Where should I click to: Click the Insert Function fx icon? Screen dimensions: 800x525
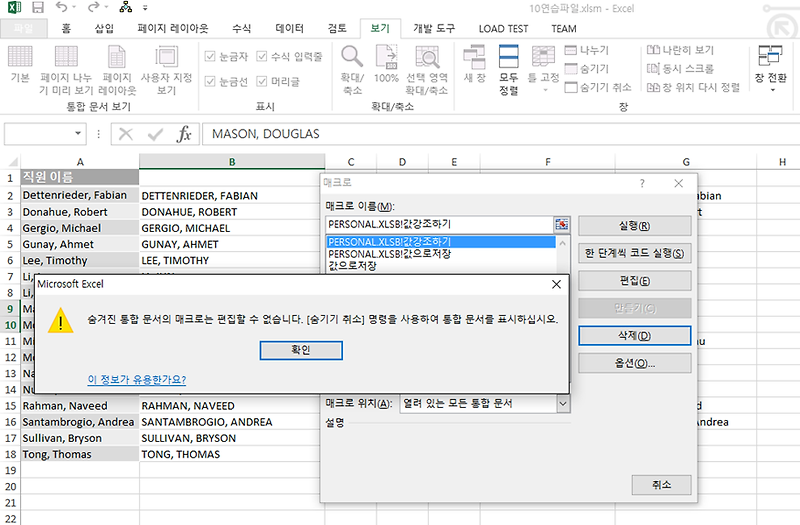(x=184, y=134)
